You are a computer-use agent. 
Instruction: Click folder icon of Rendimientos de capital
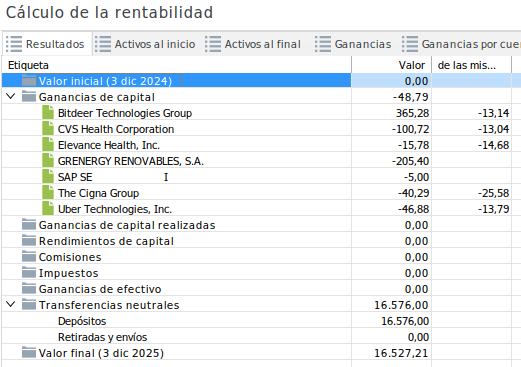pyautogui.click(x=29, y=240)
